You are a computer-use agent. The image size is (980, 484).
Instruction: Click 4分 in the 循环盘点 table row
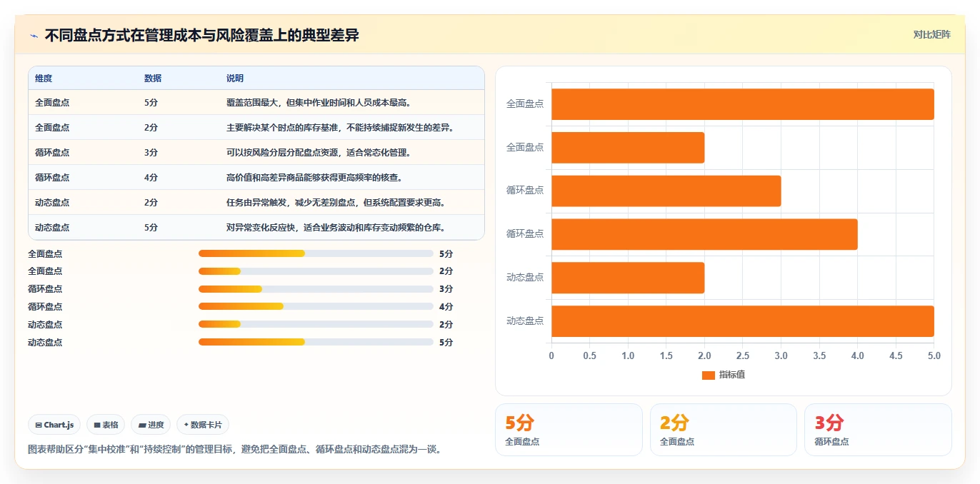click(151, 178)
